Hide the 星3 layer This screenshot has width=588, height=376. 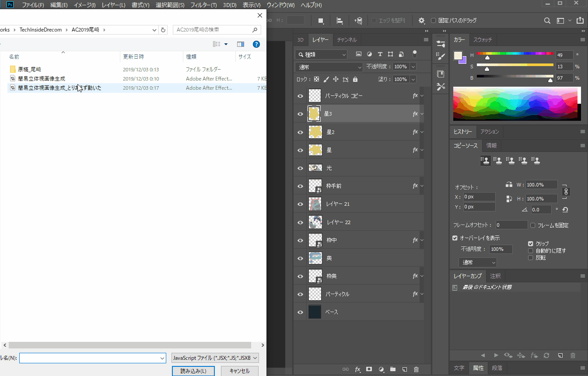click(x=300, y=114)
